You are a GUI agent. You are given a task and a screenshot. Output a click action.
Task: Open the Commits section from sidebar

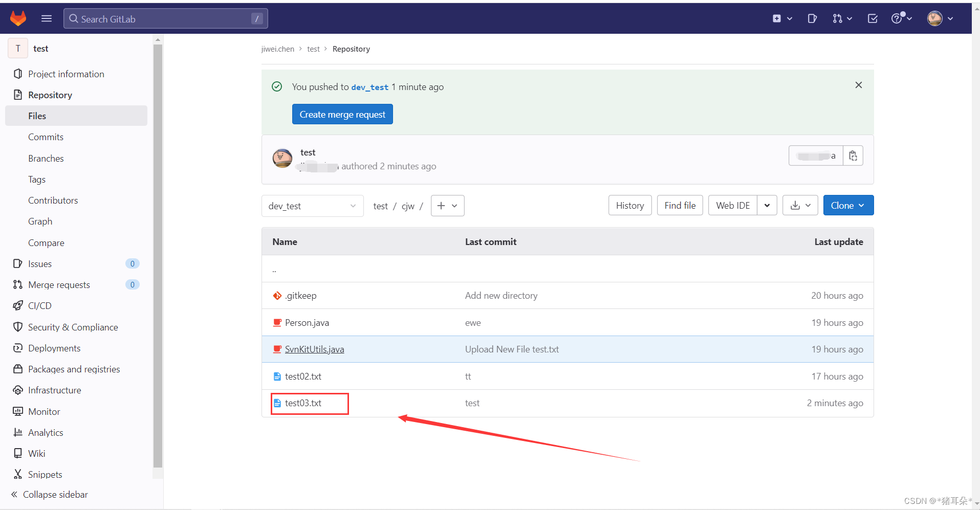point(46,137)
